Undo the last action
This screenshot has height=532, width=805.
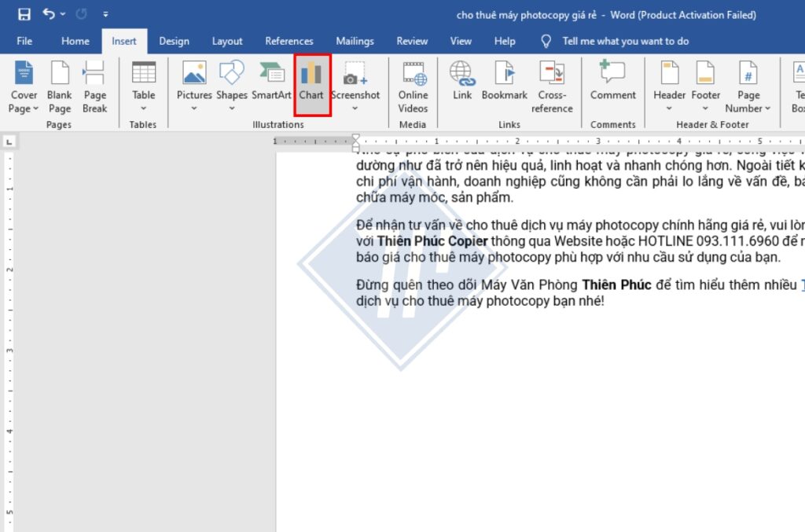tap(47, 13)
